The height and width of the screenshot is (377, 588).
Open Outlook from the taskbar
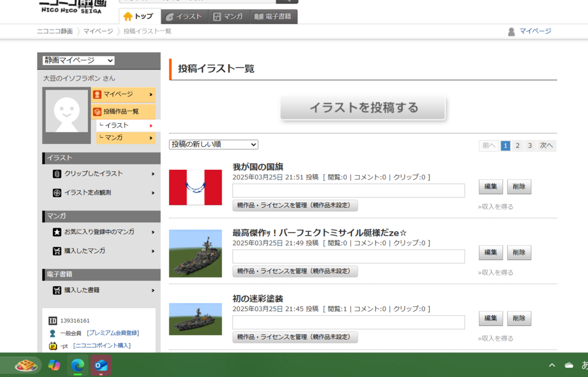[100, 365]
